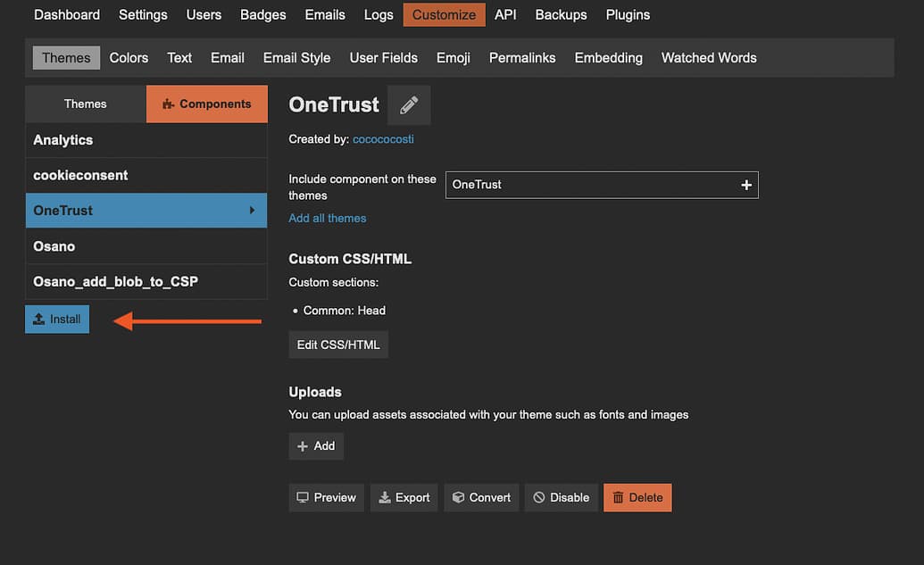Viewport: 924px width, 565px height.
Task: Click the 'Common: Head' custom section text
Action: 344,311
